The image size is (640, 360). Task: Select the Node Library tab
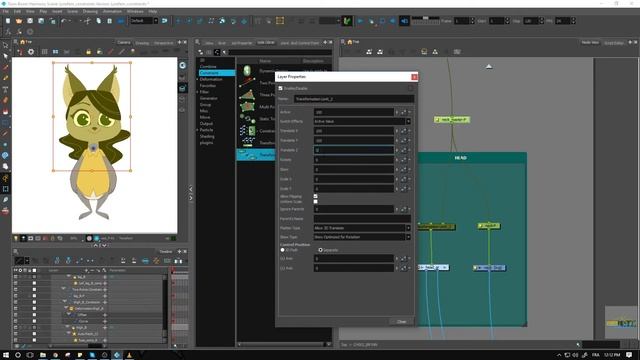[266, 42]
